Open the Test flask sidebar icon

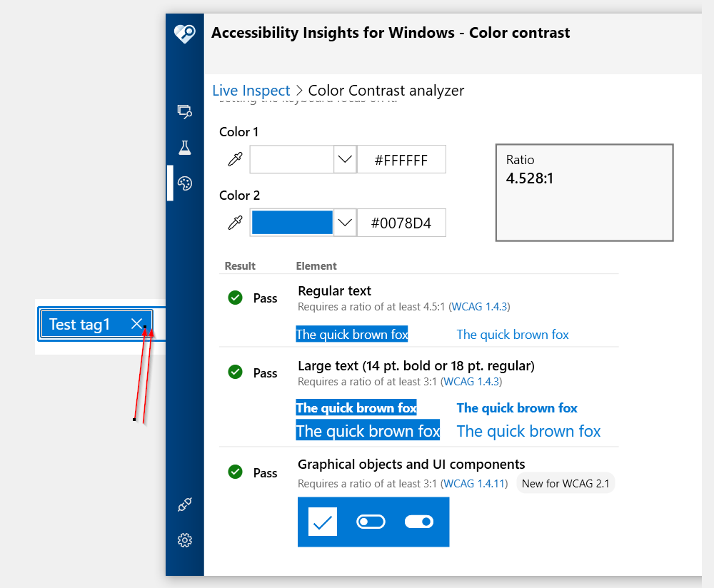184,148
